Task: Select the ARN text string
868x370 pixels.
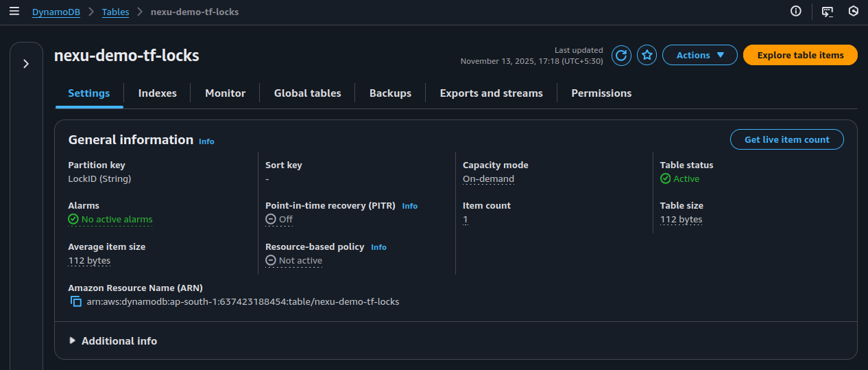Action: coord(243,301)
